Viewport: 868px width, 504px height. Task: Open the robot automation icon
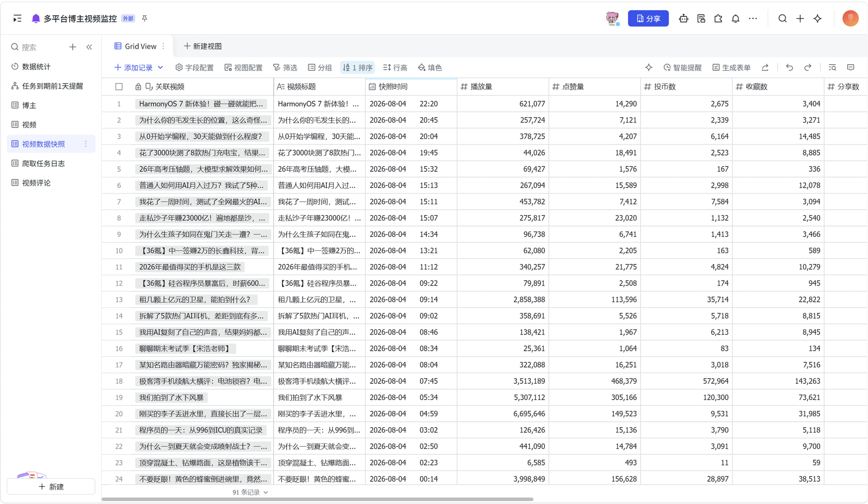[x=684, y=19]
